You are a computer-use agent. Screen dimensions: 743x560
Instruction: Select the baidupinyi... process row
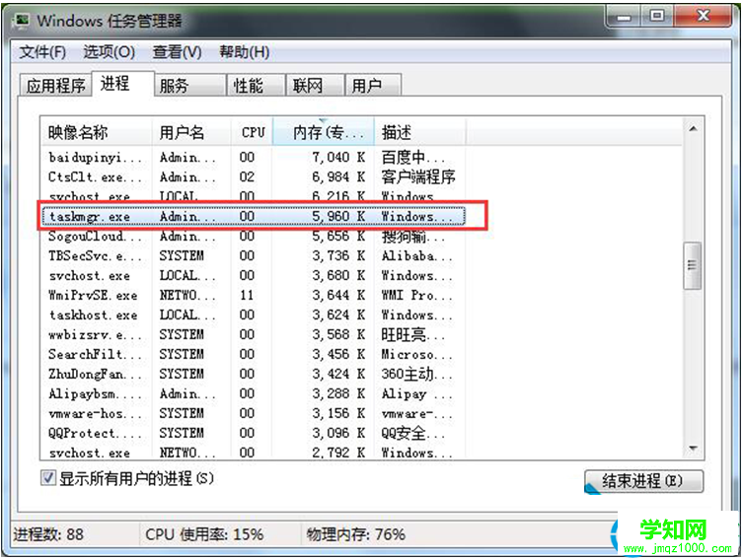click(254, 157)
